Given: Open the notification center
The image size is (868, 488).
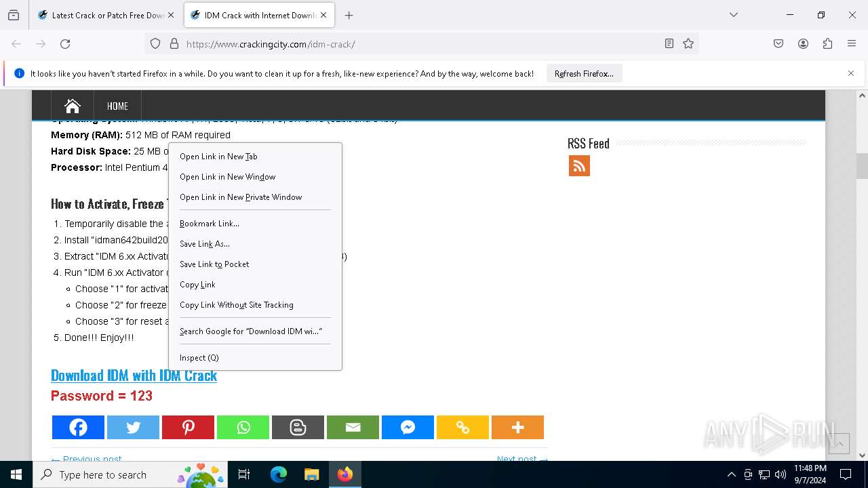Looking at the screenshot, I should coord(846,474).
